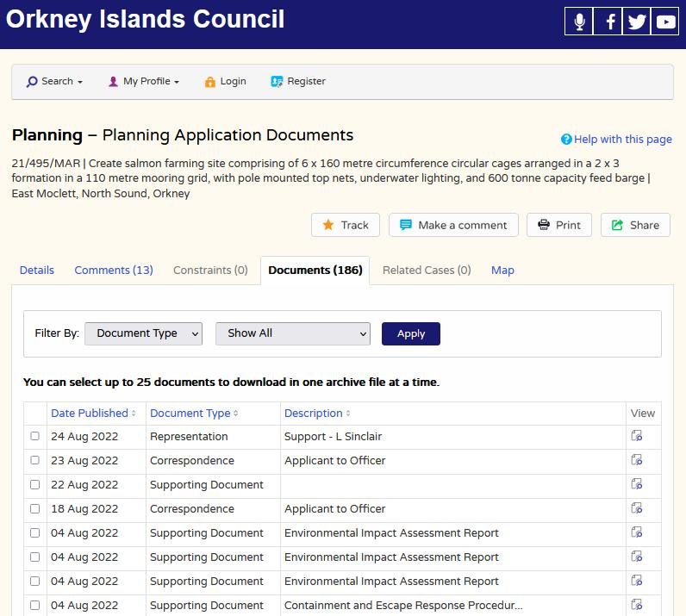Open Help with this page link
Screen dimensions: 686x616
pyautogui.click(x=616, y=140)
